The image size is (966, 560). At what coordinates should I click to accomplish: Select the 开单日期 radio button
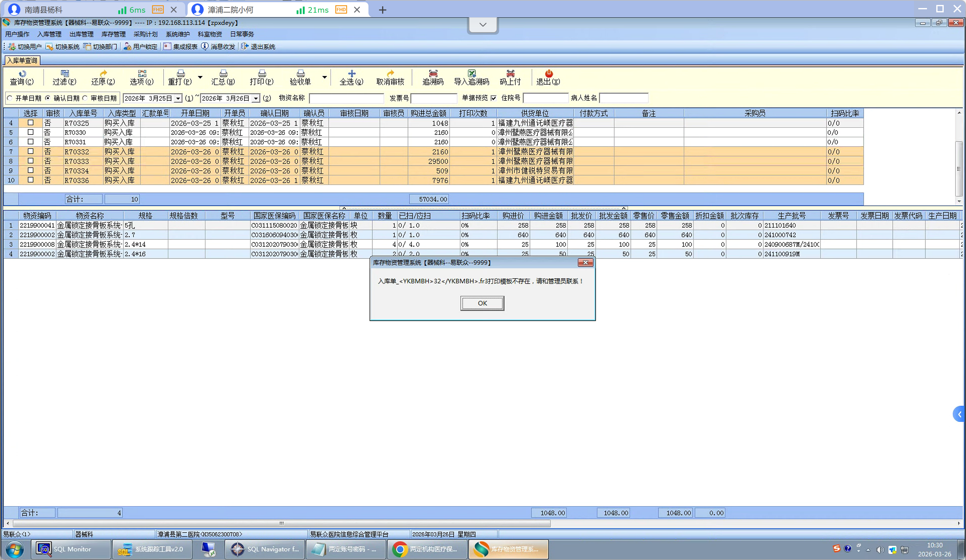10,98
